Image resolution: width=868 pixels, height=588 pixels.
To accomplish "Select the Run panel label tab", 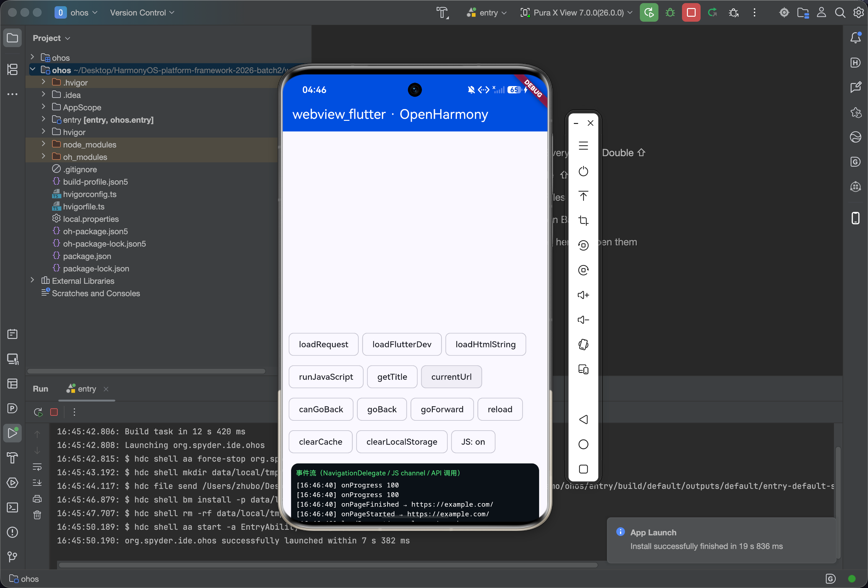I will click(40, 389).
